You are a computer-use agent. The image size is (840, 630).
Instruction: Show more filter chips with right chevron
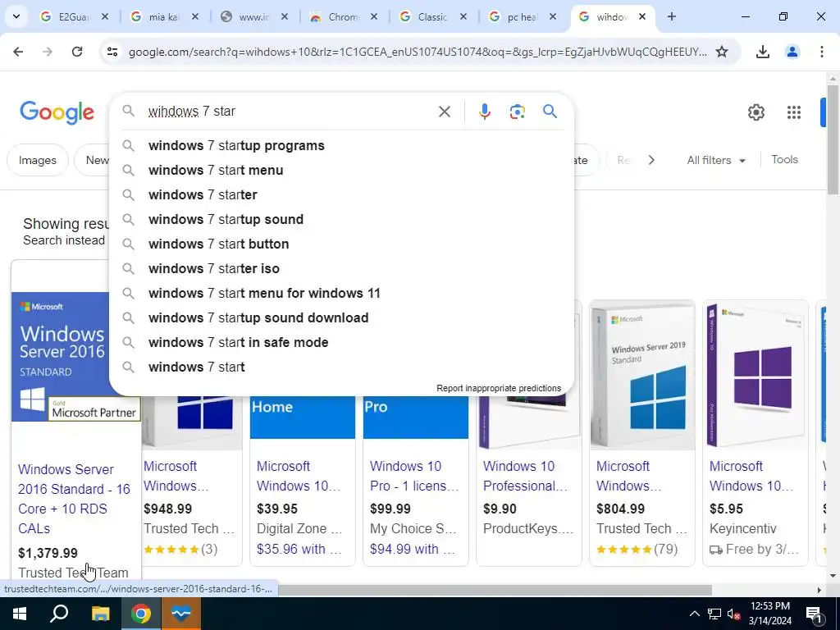click(651, 160)
